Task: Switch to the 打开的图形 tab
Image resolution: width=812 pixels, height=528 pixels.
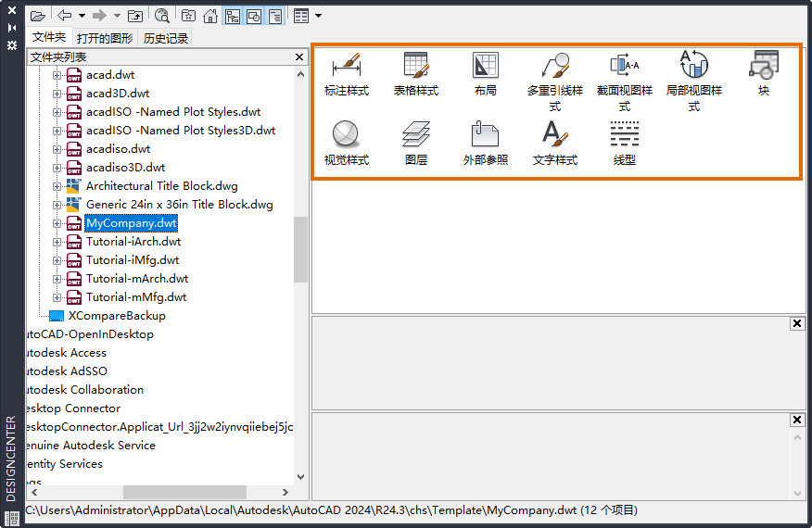Action: (105, 38)
